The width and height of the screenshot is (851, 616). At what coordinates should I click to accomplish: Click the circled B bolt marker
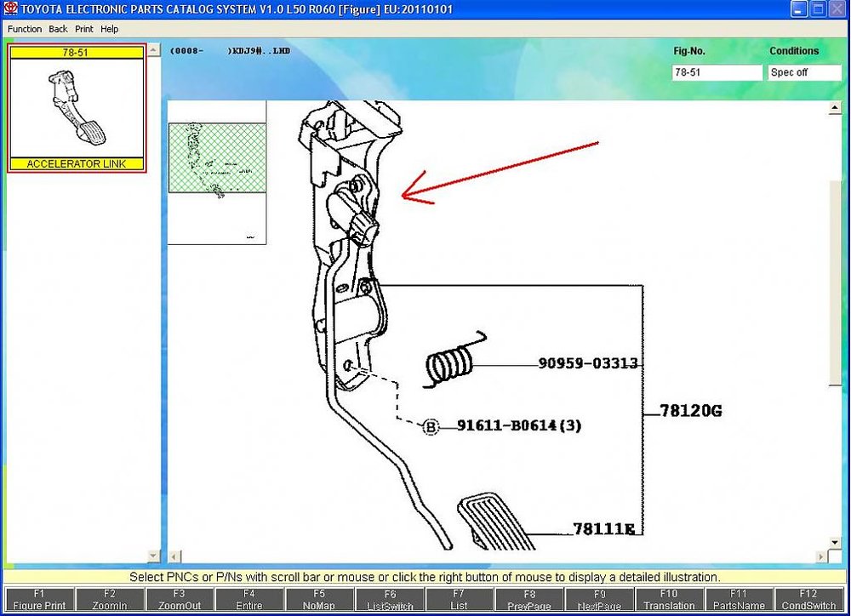(431, 426)
